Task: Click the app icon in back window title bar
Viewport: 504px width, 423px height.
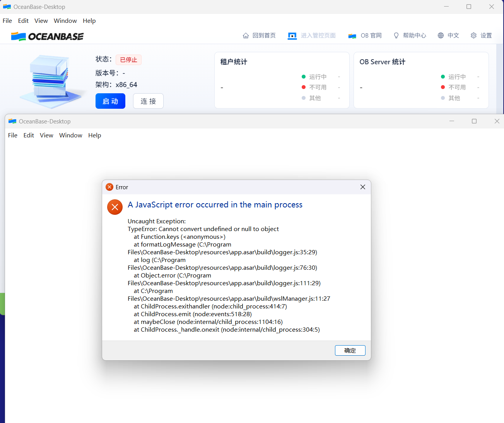Action: tap(7, 7)
